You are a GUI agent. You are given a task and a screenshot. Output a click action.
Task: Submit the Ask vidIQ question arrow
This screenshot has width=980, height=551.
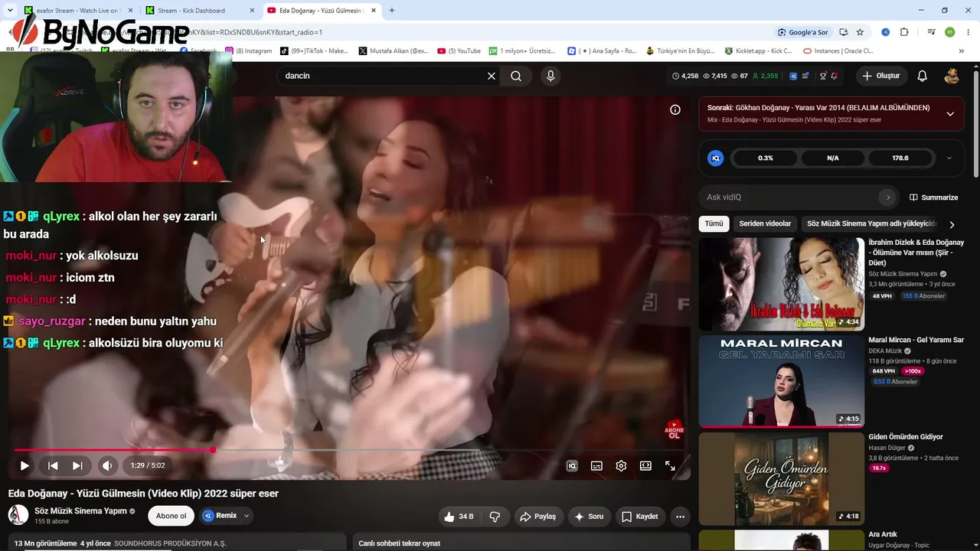[887, 197]
